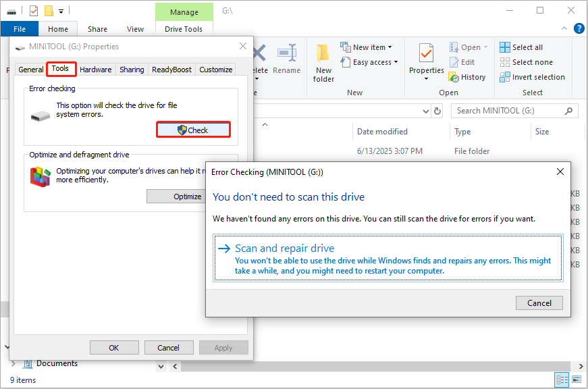Open the General tab in Properties
Image resolution: width=588 pixels, height=389 pixels.
[x=31, y=70]
